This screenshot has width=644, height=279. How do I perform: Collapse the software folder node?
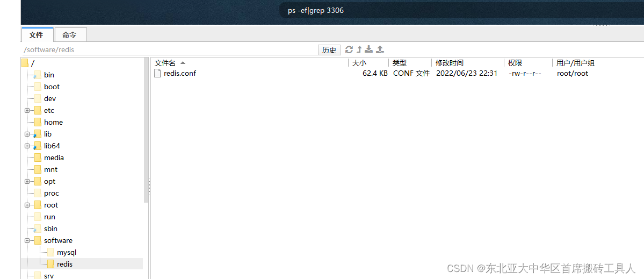point(27,240)
